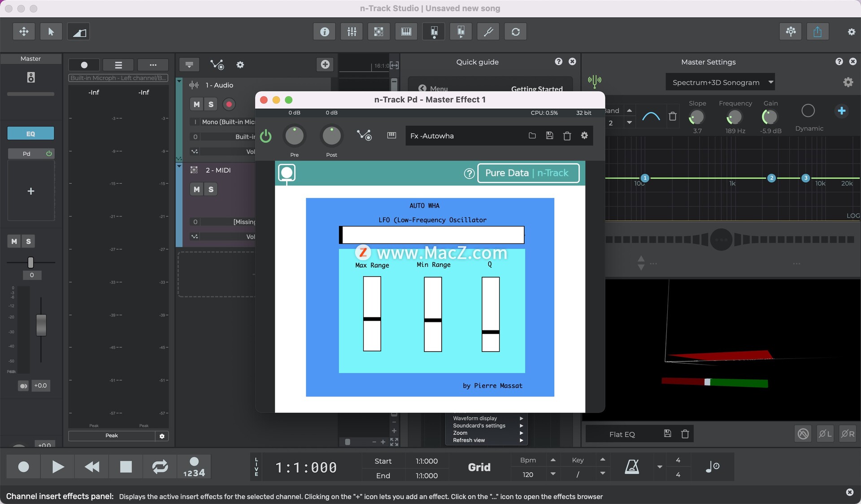Toggle the Autowha effect power button

(x=265, y=136)
